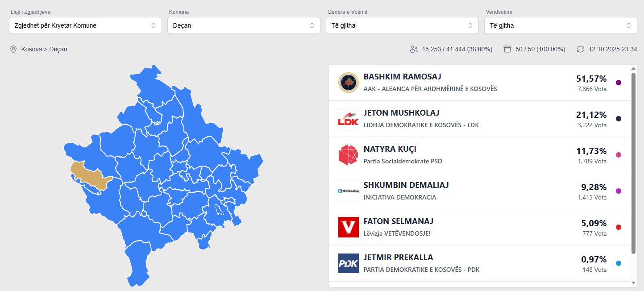
Task: Click the LDK party logo
Action: [x=348, y=119]
